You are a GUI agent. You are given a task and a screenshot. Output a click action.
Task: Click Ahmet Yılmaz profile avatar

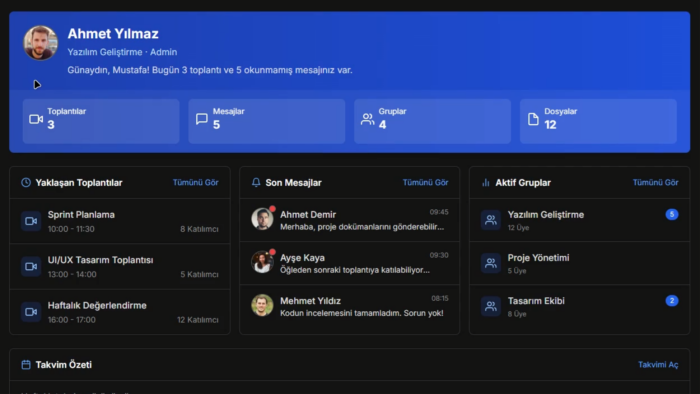(x=41, y=43)
